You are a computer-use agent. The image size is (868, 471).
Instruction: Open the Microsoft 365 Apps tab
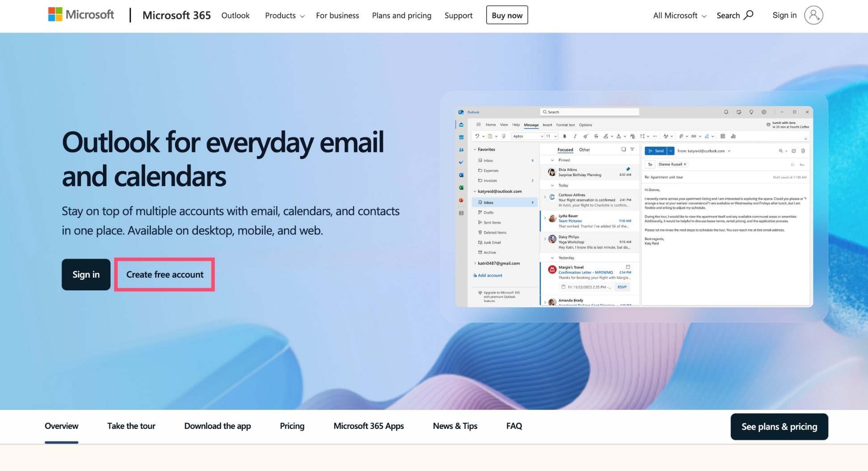click(368, 426)
